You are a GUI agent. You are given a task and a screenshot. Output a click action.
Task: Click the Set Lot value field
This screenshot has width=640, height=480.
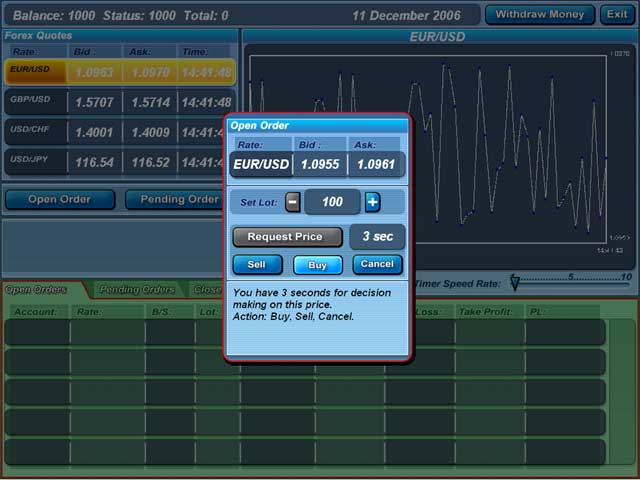point(332,202)
